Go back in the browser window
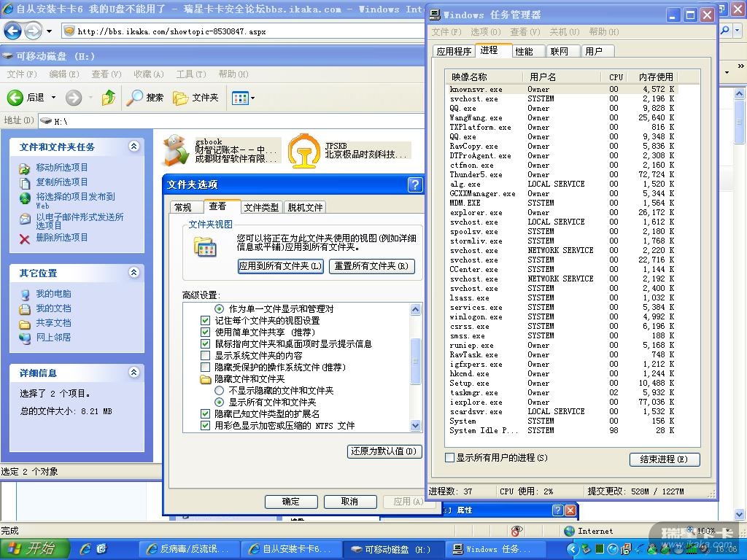The height and width of the screenshot is (560, 747). point(13,31)
